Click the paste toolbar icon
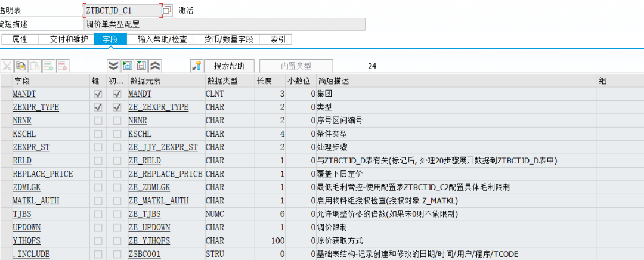644x260 pixels. pyautogui.click(x=35, y=66)
